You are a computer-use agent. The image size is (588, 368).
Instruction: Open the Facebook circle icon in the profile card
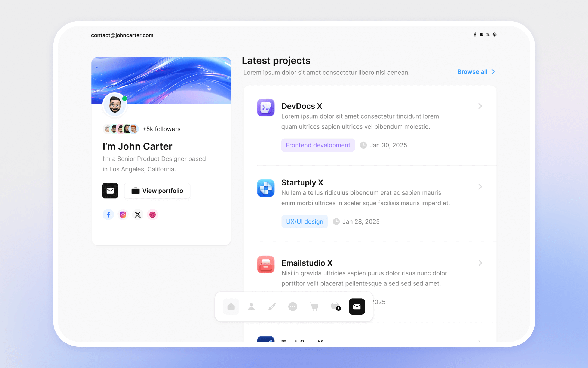coord(108,215)
